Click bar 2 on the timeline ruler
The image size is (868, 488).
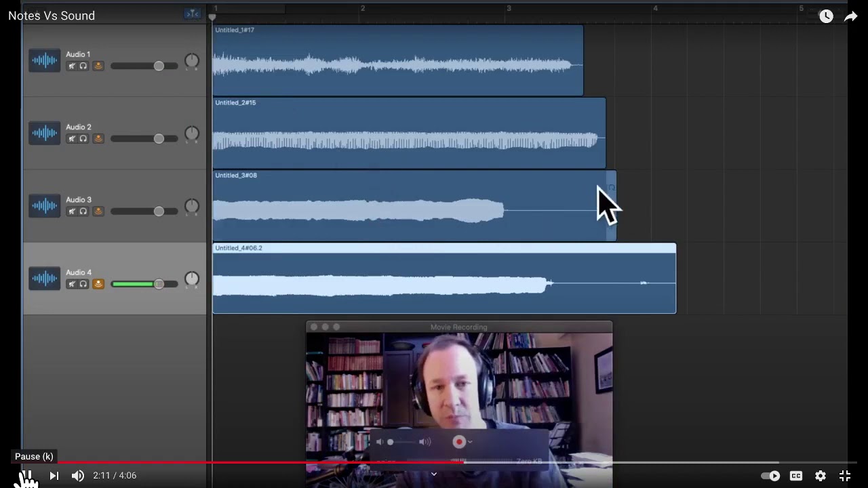363,8
